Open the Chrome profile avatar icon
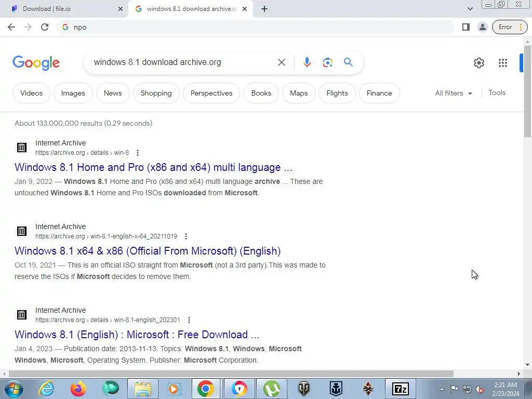 click(x=482, y=27)
